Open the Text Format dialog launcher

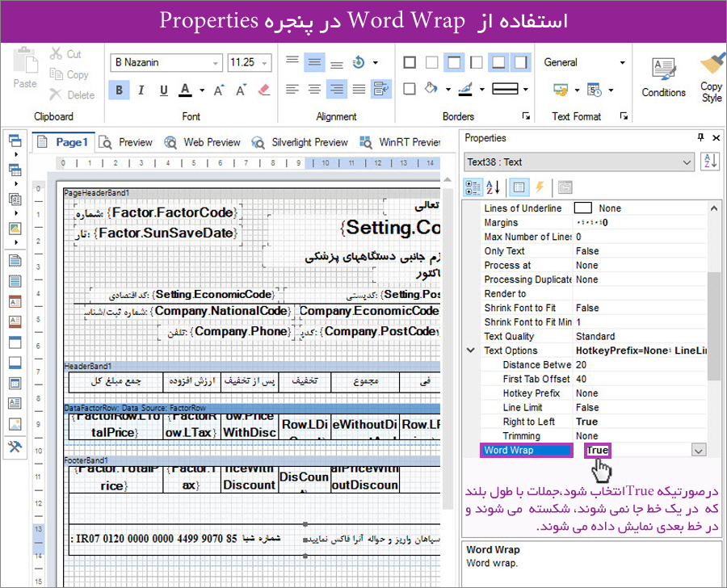(624, 116)
